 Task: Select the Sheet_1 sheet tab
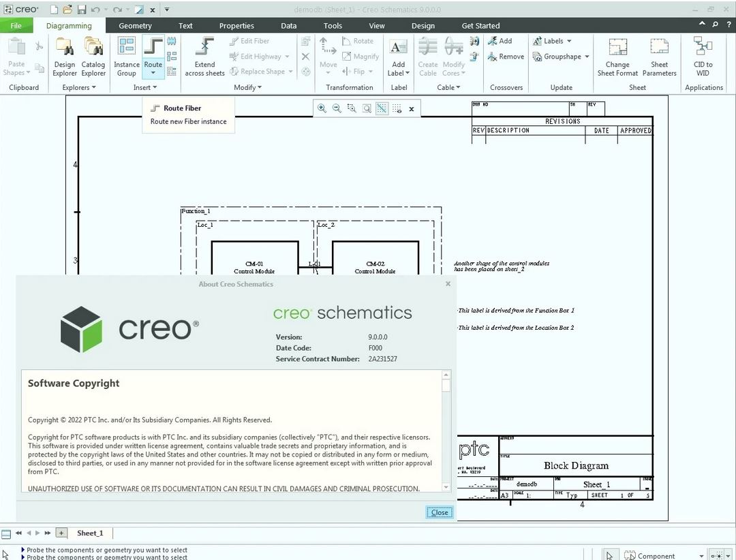coord(90,533)
